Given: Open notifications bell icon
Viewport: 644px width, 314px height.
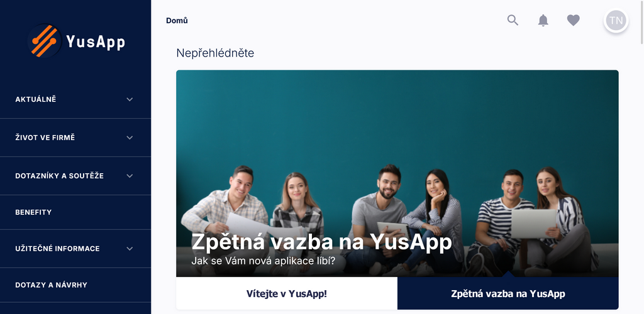Looking at the screenshot, I should (x=543, y=20).
